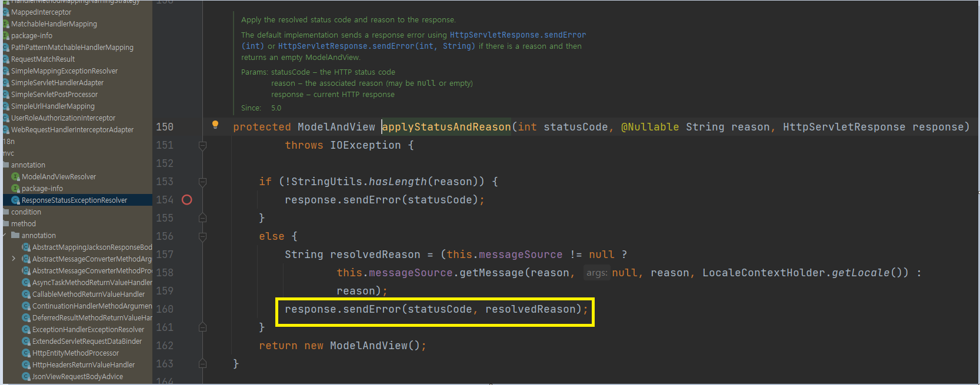The image size is (980, 385).
Task: Collapse the else block fold at line 156
Action: pyautogui.click(x=202, y=236)
